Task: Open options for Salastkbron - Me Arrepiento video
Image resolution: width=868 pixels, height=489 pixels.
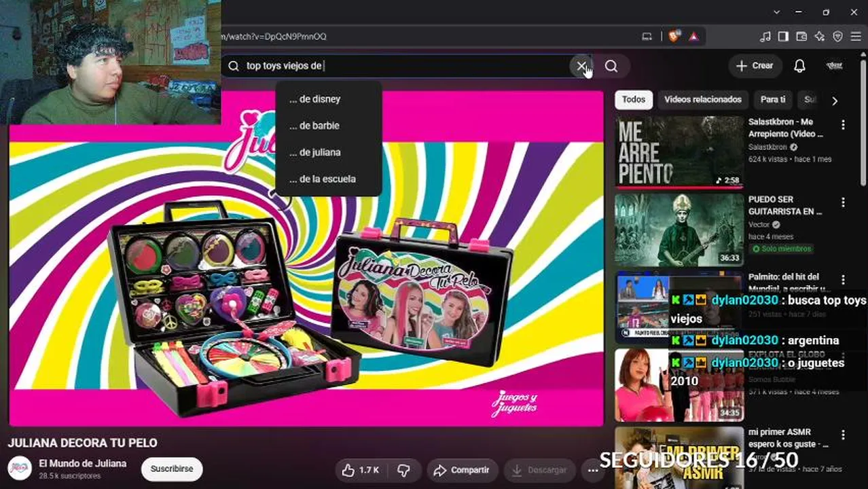Action: tap(843, 125)
